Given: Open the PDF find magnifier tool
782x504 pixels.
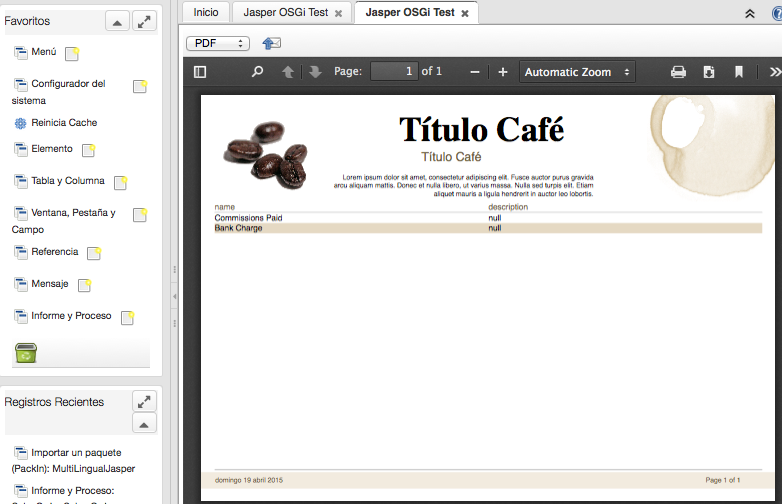Looking at the screenshot, I should [257, 72].
